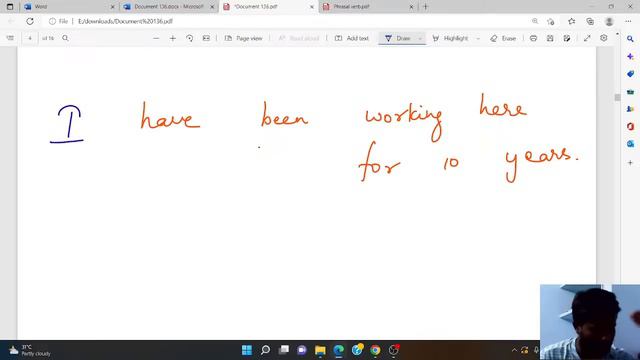Open the tab actions menu icon
640x360 pixels.
[10, 7]
